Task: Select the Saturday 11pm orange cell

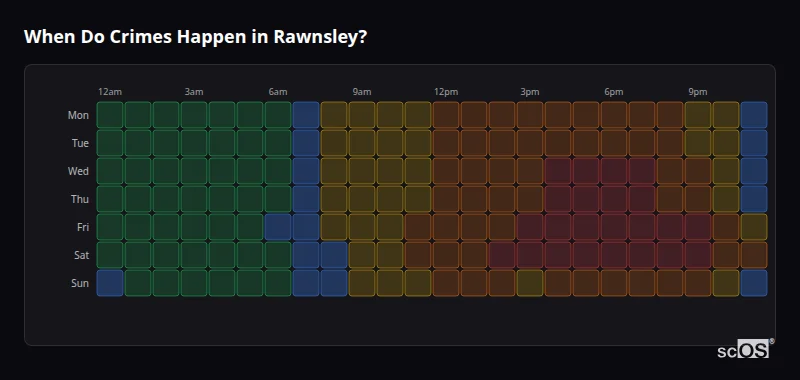Action: (x=754, y=255)
